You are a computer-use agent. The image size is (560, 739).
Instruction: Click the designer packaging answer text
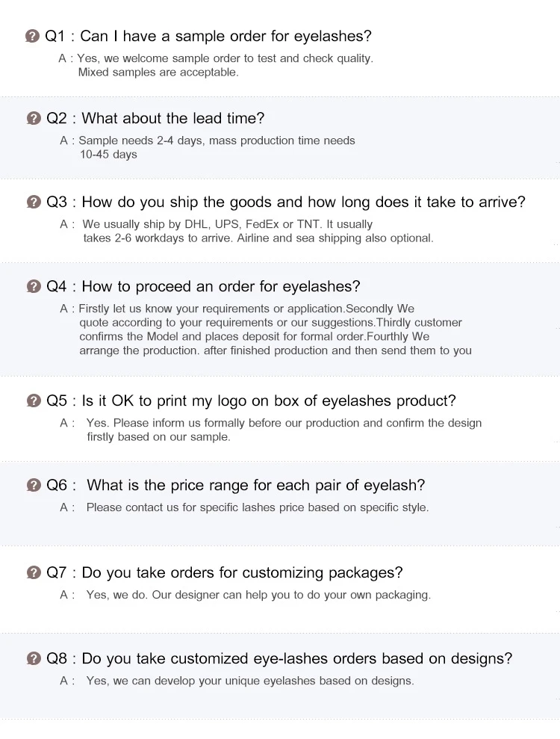258,595
